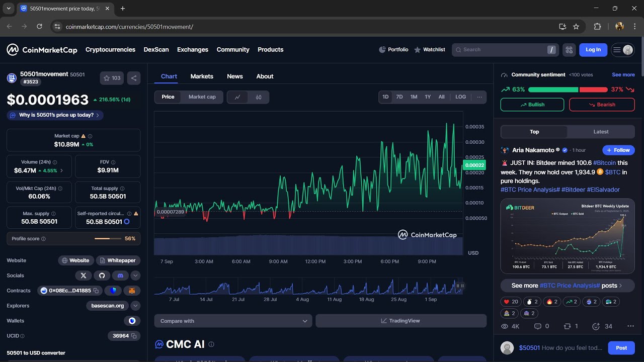
Task: Set chart range to 1M
Action: (414, 97)
